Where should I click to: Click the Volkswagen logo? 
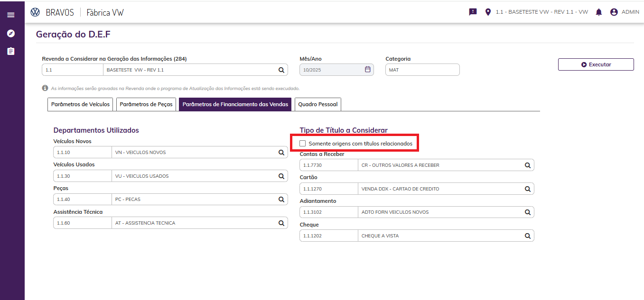click(35, 12)
